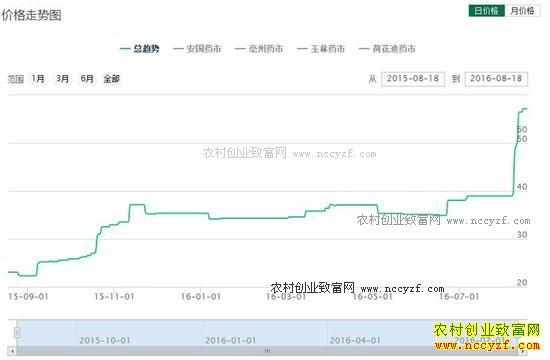The image size is (550, 360).
Task: Open the start date field 2015-08-18
Action: coord(413,79)
